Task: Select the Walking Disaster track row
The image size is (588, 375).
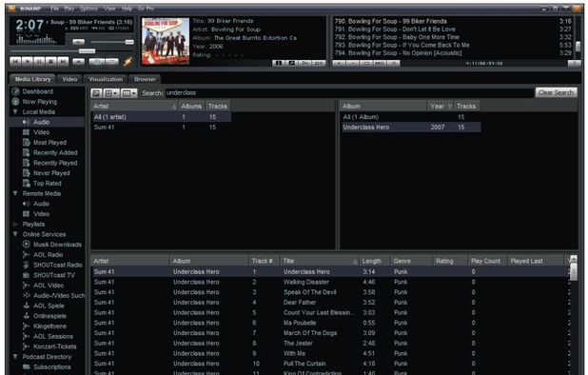Action: coord(330,282)
